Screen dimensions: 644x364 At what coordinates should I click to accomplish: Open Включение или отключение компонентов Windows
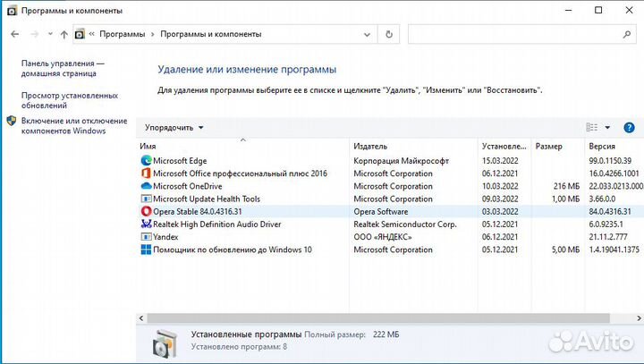pyautogui.click(x=74, y=126)
